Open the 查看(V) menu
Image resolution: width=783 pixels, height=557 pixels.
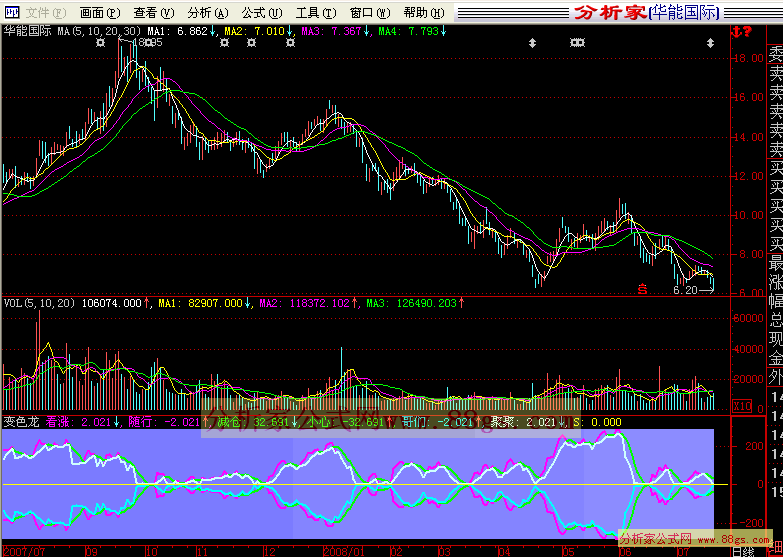pyautogui.click(x=154, y=12)
